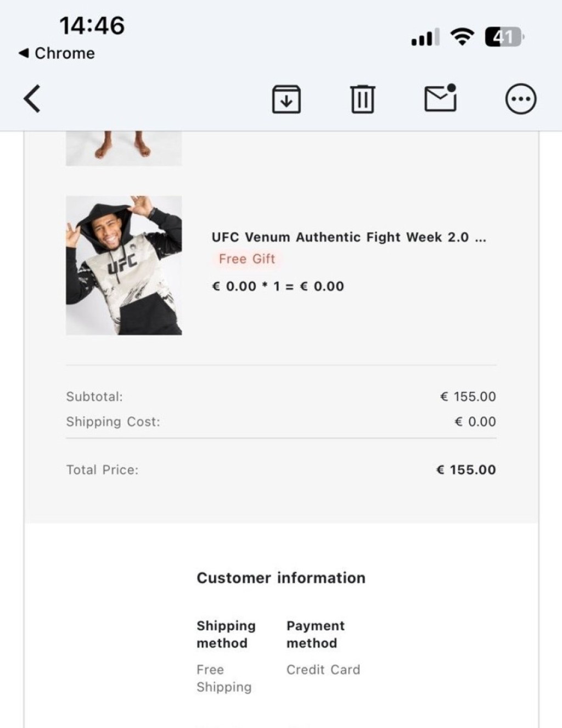Screen dimensions: 562x728
Task: Tap the Free Shipping text
Action: coord(224,678)
